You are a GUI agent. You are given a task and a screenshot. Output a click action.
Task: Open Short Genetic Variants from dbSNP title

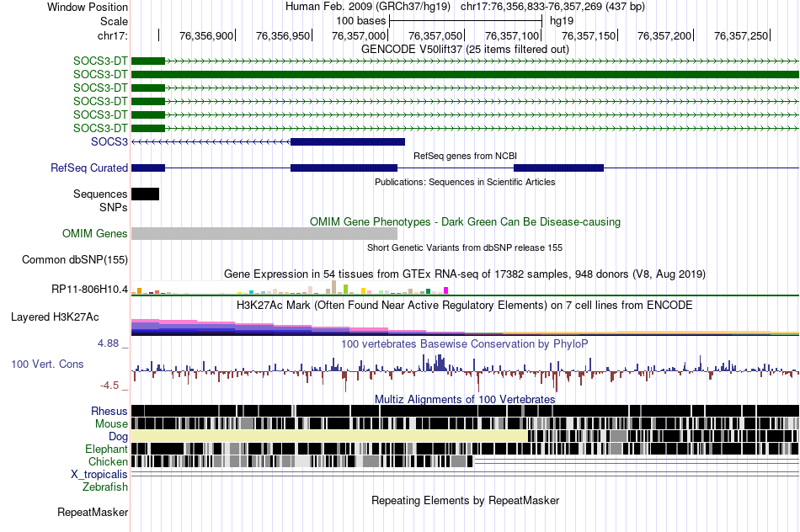[465, 247]
